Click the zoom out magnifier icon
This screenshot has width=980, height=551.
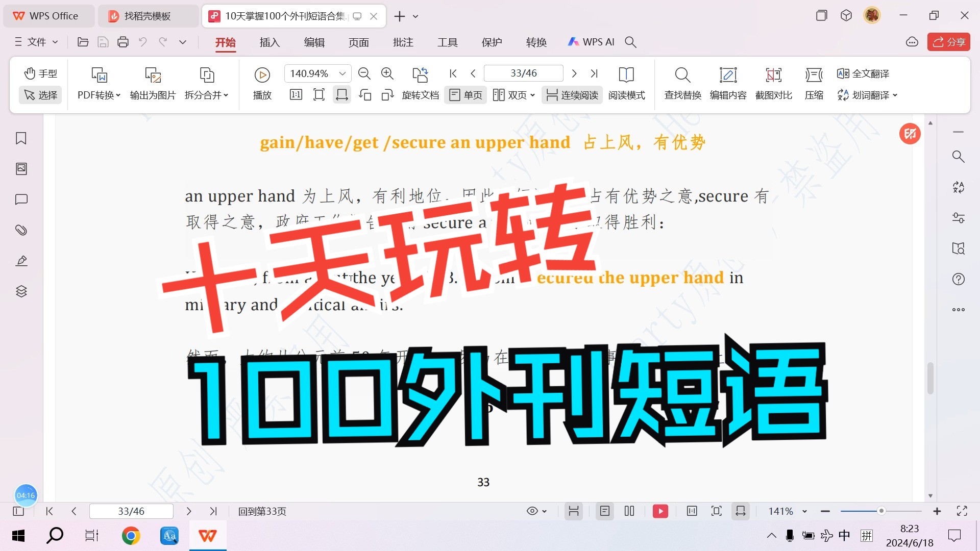364,73
